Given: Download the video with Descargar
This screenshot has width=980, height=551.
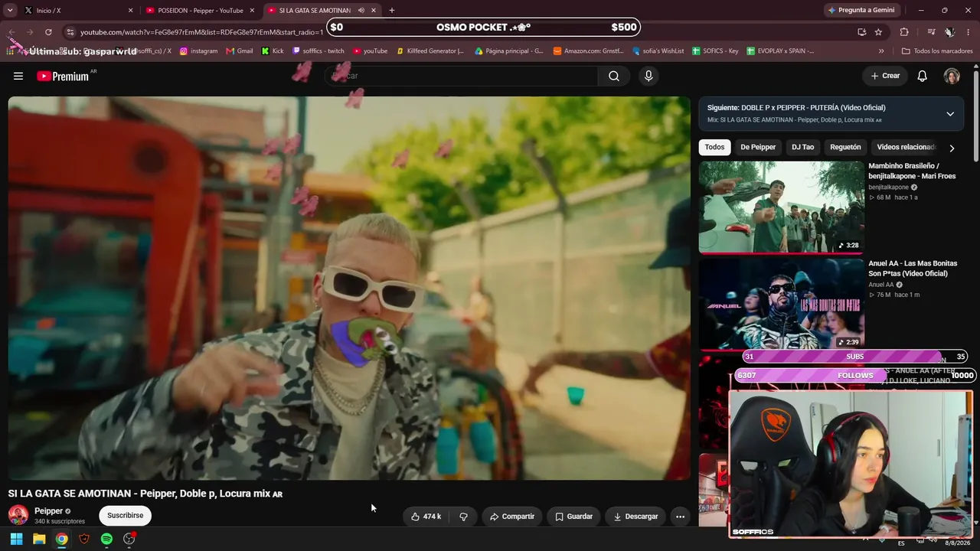Looking at the screenshot, I should click(635, 517).
